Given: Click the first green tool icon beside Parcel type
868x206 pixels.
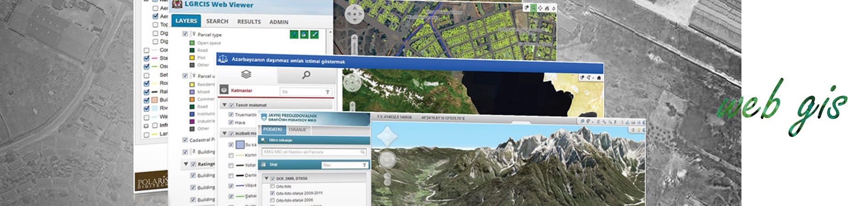Looking at the screenshot, I should (294, 34).
